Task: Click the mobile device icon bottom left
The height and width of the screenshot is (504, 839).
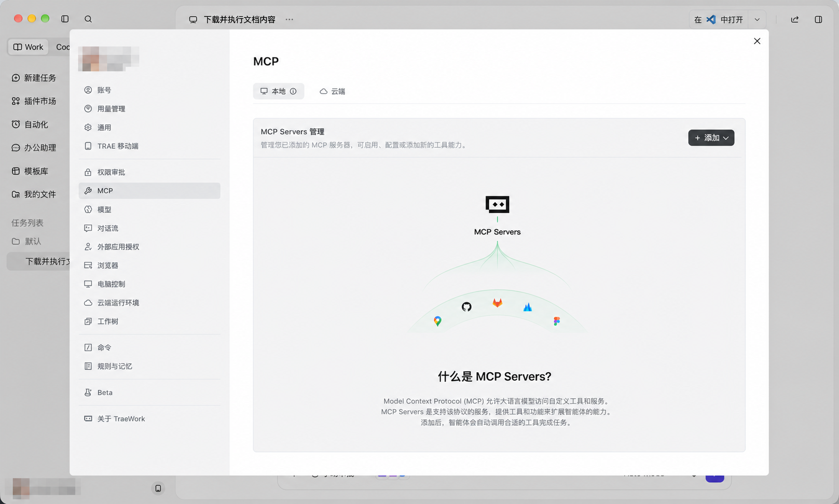Action: click(x=158, y=488)
